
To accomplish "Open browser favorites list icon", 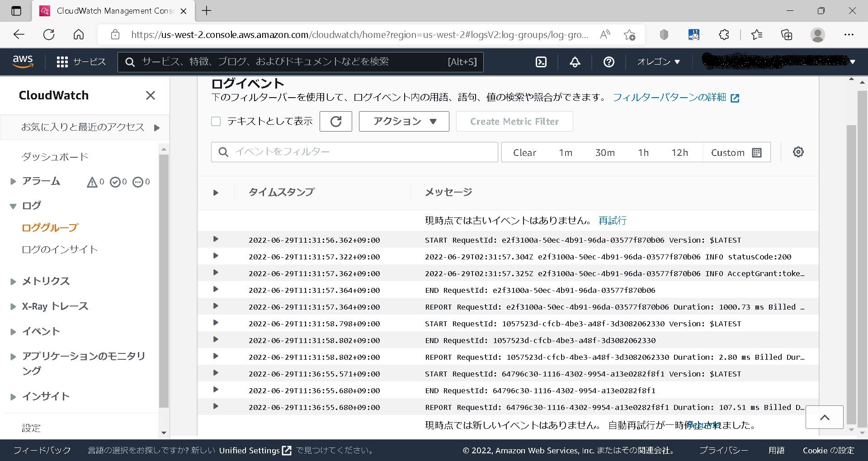I will pos(756,35).
